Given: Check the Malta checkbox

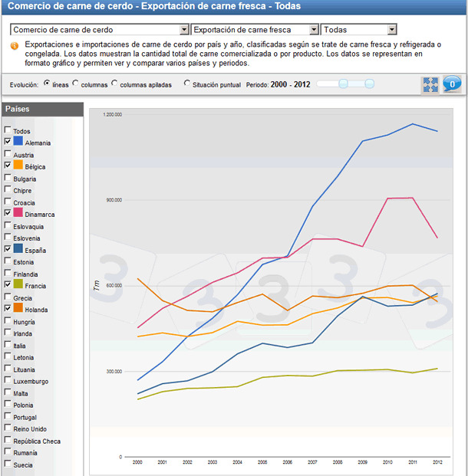Looking at the screenshot, I should click(x=8, y=392).
